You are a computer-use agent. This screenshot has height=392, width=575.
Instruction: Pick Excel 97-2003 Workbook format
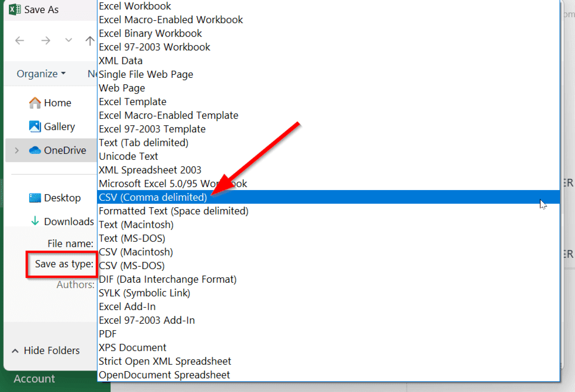pos(154,47)
